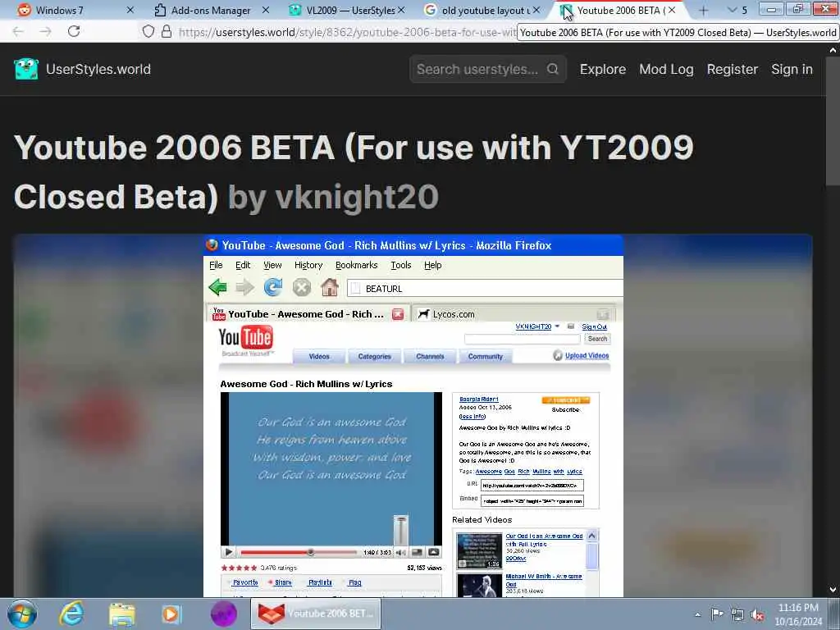
Task: Open a new browser tab
Action: (703, 10)
